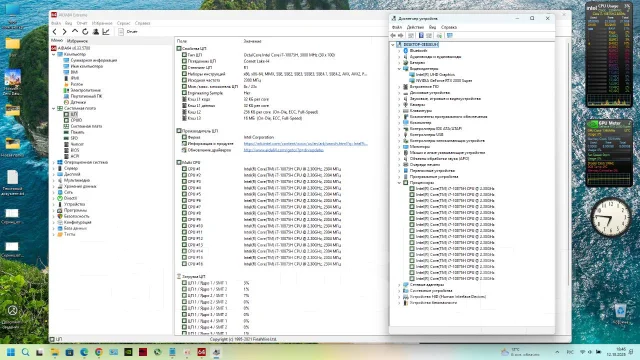
Task: Open Избранное menu in AIDA64 menu bar
Action: point(102,23)
